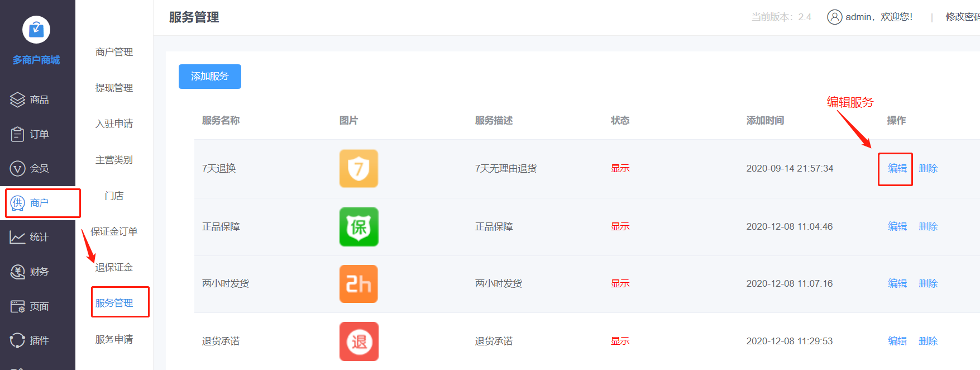Select timestamp 2020-12-08 11:29:53
Screen dimensions: 980x370
pos(790,341)
